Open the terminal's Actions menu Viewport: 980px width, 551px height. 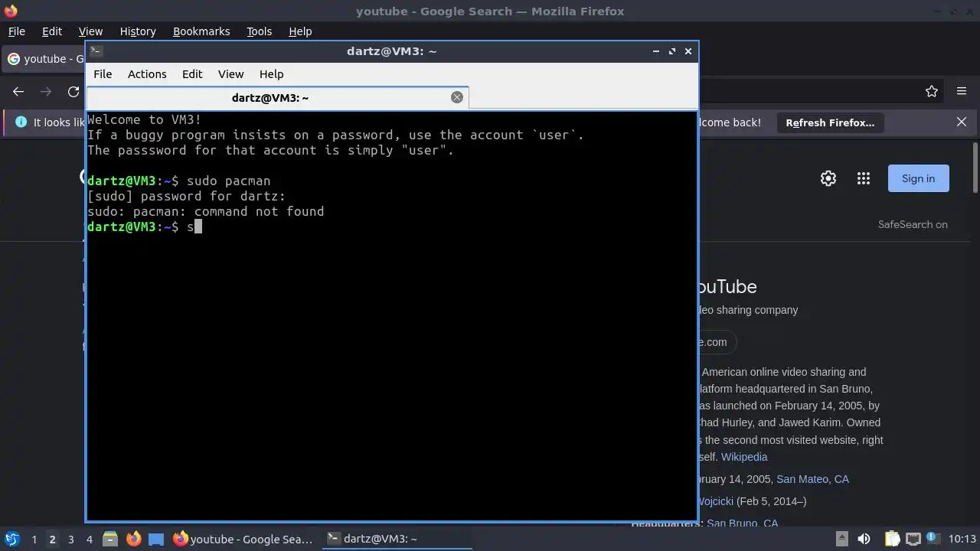147,74
